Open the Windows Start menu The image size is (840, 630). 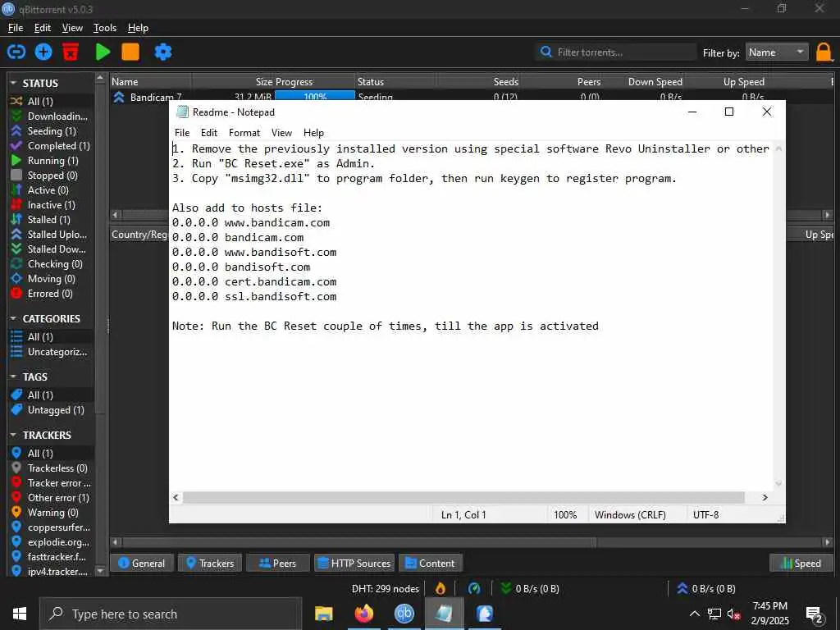coord(20,614)
